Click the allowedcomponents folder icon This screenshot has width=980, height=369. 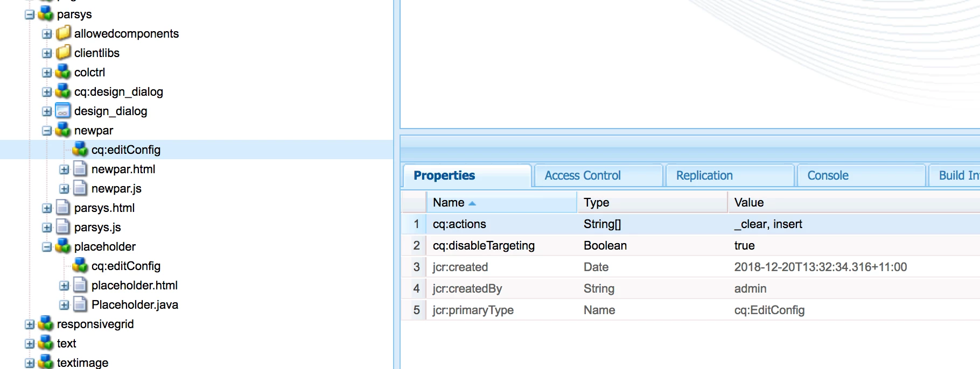tap(63, 33)
